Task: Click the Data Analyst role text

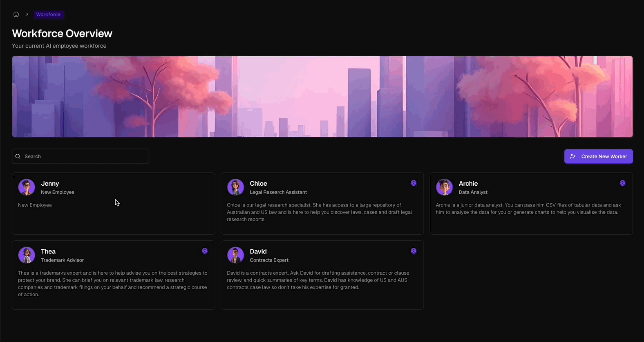Action: coord(473,192)
